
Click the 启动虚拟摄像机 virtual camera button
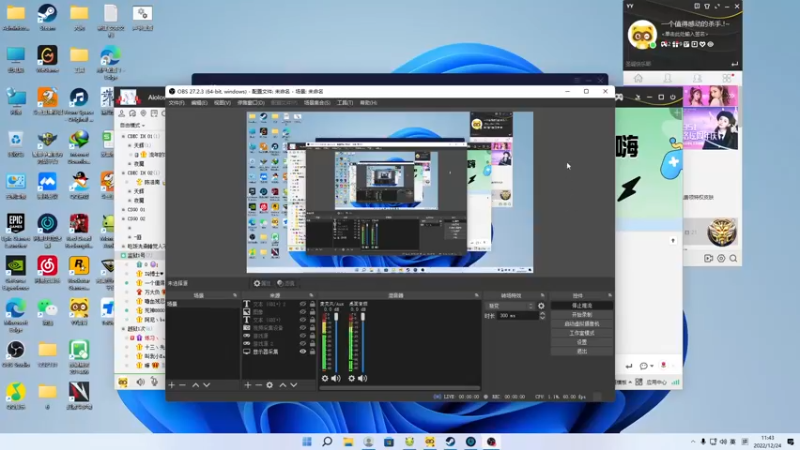tap(582, 324)
